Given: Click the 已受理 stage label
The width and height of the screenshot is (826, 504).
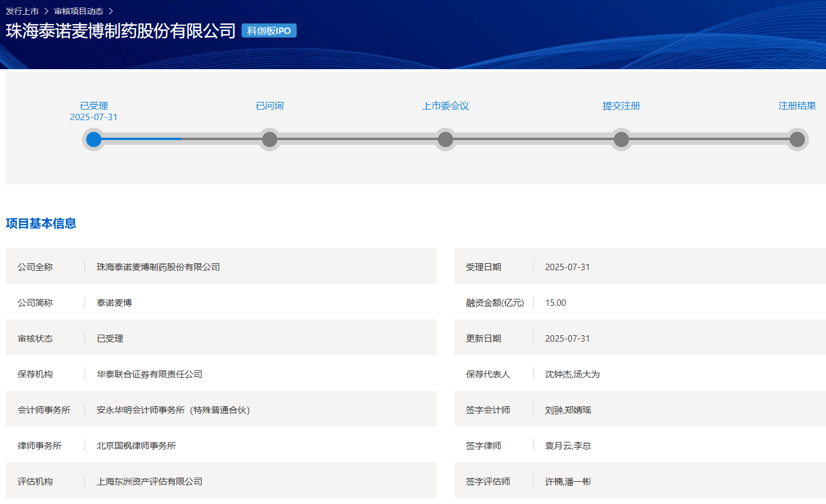Looking at the screenshot, I should coord(94,106).
